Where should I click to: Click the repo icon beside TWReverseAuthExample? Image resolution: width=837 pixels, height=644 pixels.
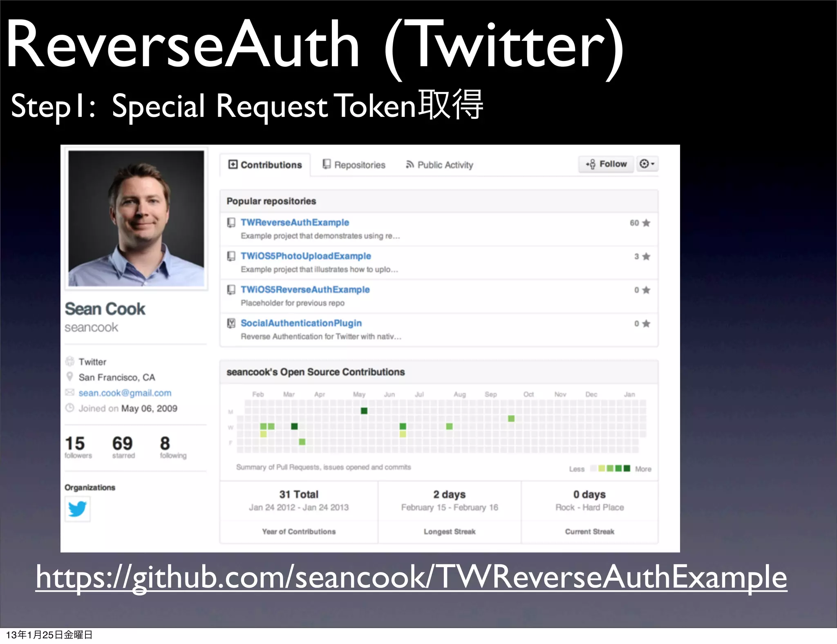click(x=231, y=223)
